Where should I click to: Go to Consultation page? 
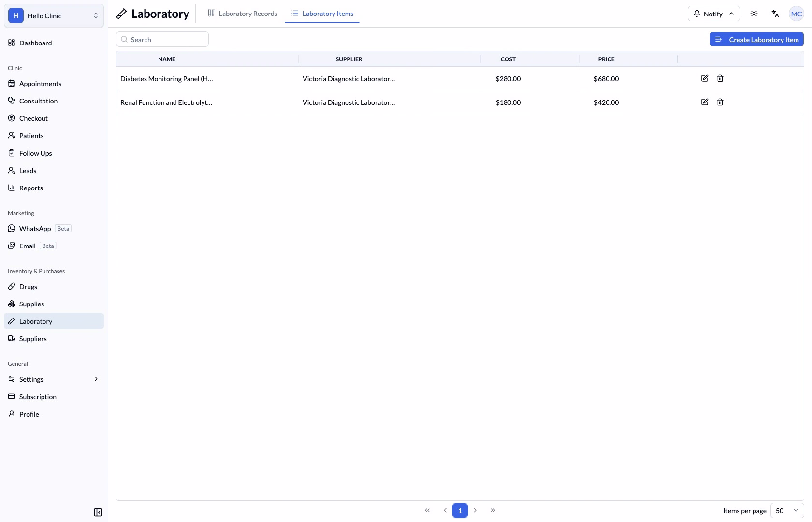pyautogui.click(x=54, y=101)
